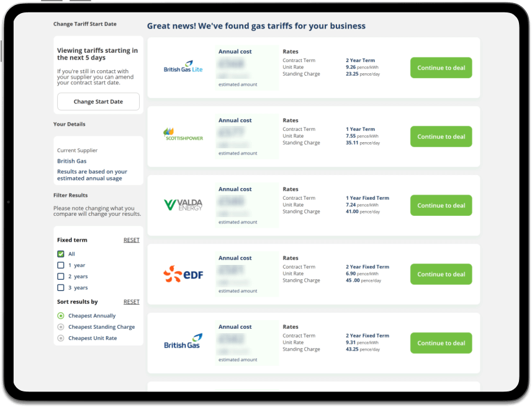This screenshot has width=532, height=407.
Task: Sort results by Cheapest Standing Charge
Action: 61,327
